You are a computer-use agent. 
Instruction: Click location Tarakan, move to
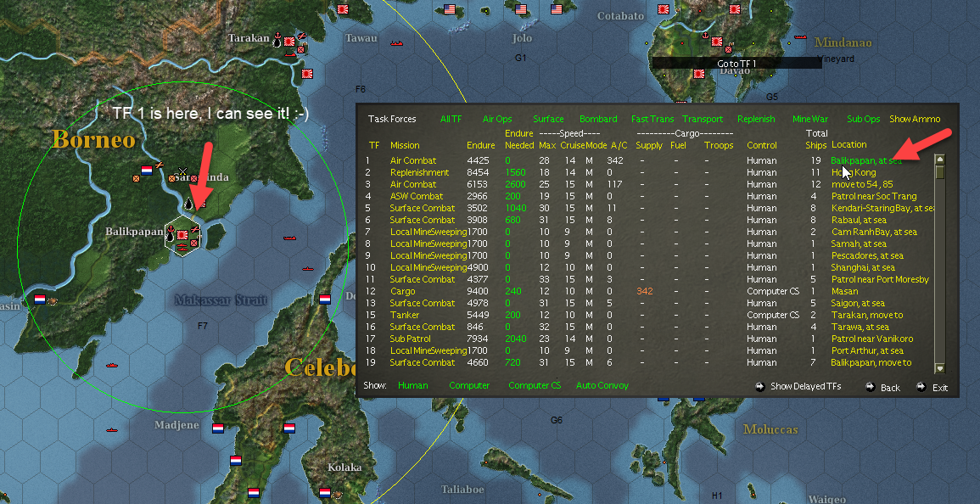[x=867, y=315]
